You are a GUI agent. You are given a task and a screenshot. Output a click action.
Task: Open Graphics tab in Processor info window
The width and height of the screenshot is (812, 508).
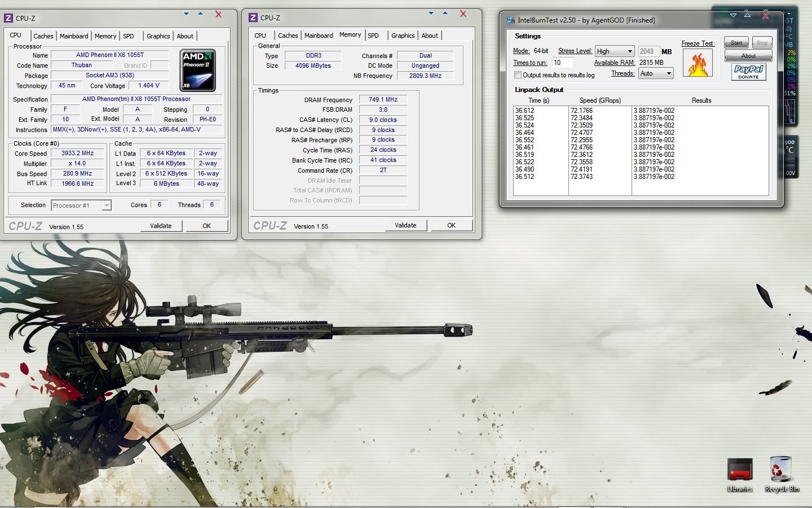pyautogui.click(x=158, y=36)
